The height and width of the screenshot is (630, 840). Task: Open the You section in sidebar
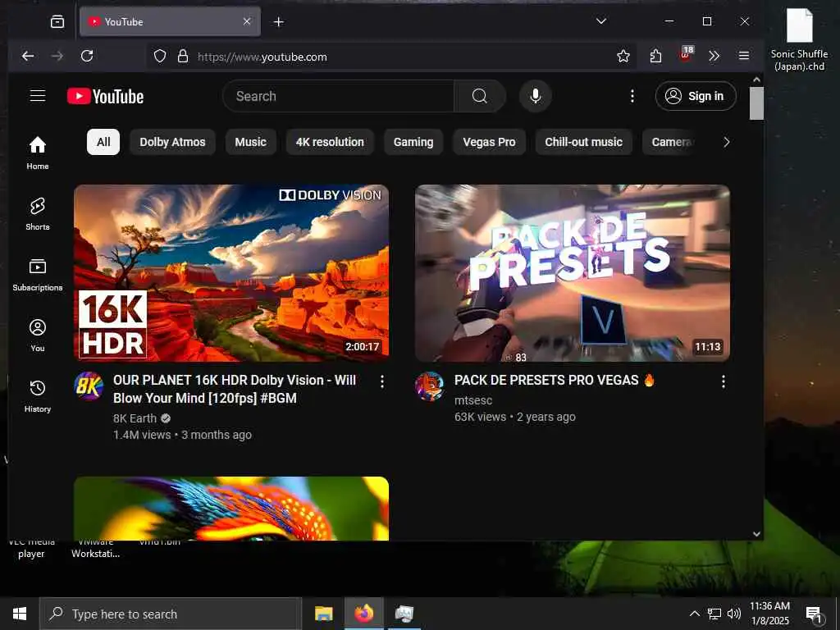click(38, 336)
